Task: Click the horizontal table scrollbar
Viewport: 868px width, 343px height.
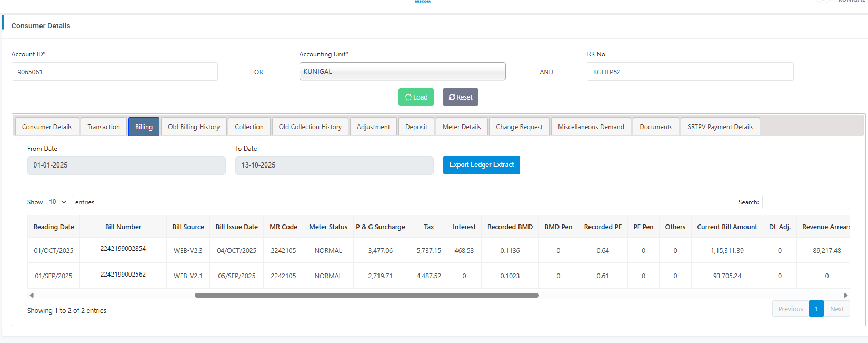Action: point(366,296)
